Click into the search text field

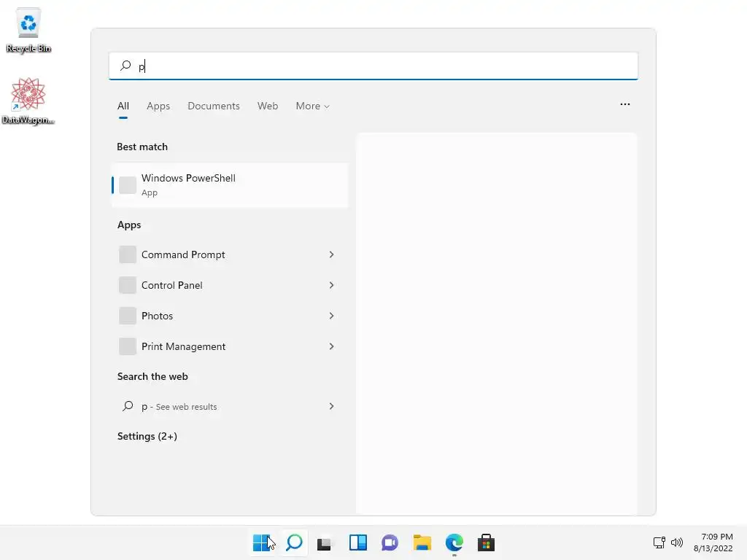pos(373,66)
